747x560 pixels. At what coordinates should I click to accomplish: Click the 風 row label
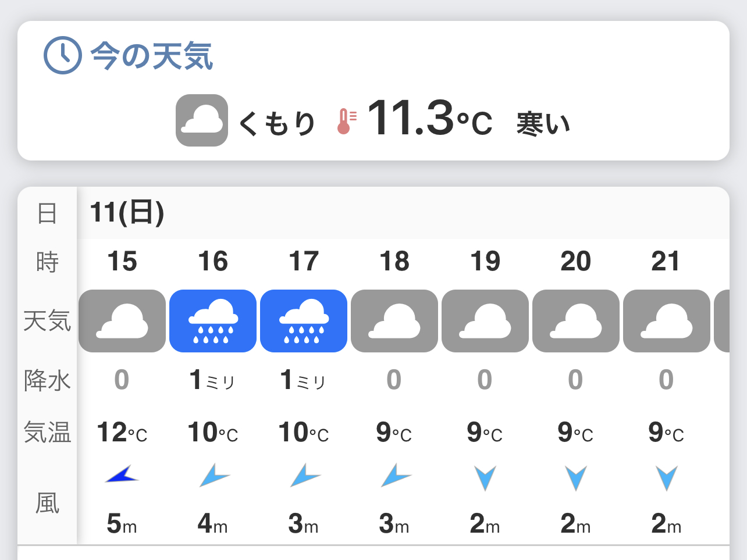tap(47, 502)
